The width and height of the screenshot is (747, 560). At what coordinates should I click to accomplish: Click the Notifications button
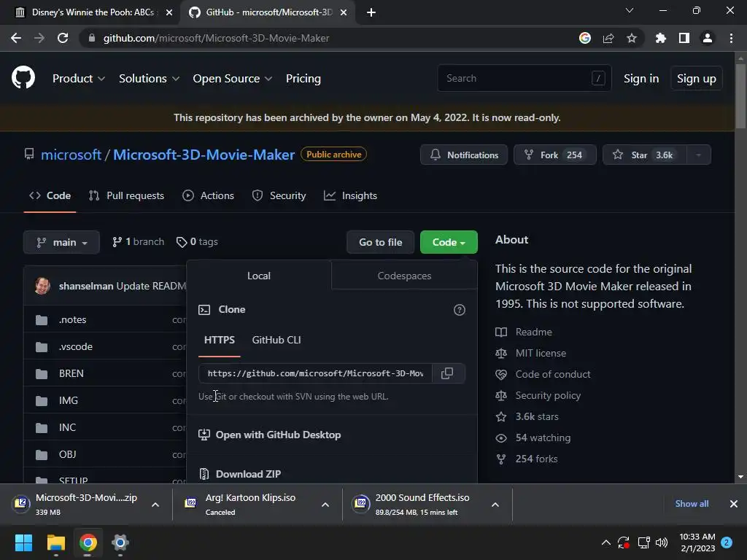pyautogui.click(x=464, y=155)
